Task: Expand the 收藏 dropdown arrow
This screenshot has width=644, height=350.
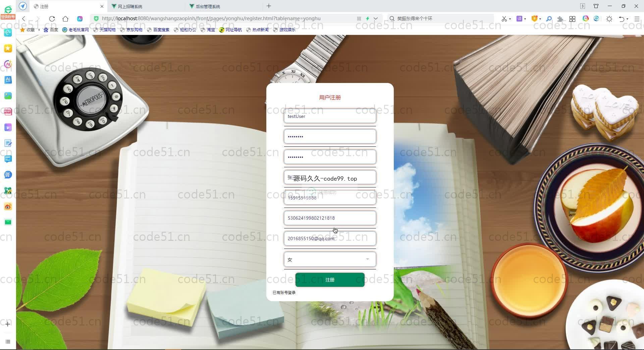Action: click(39, 30)
